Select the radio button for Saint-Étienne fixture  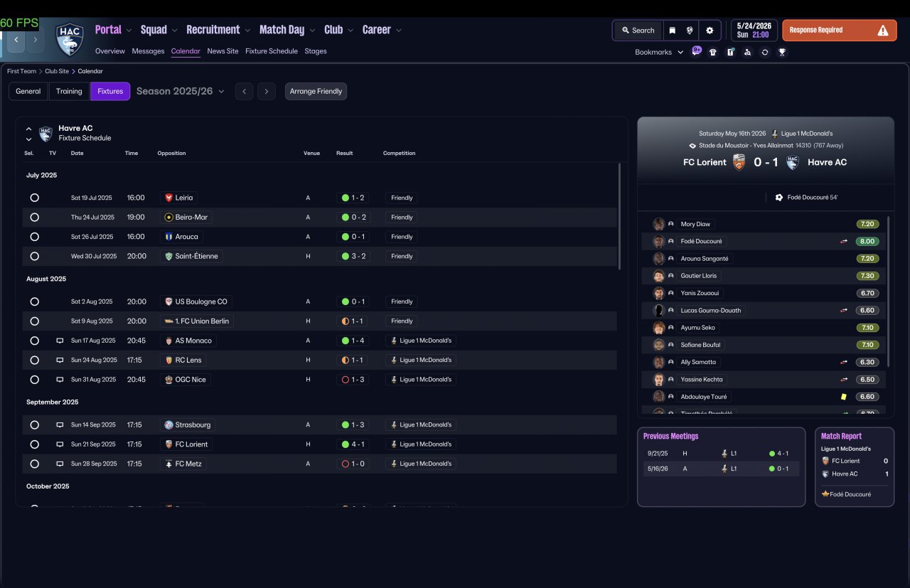(34, 256)
